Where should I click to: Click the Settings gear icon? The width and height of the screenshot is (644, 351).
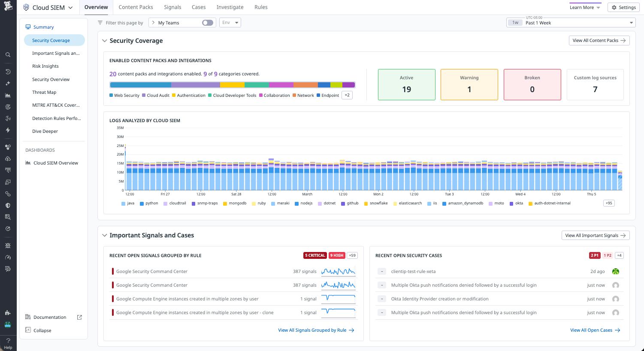(614, 7)
